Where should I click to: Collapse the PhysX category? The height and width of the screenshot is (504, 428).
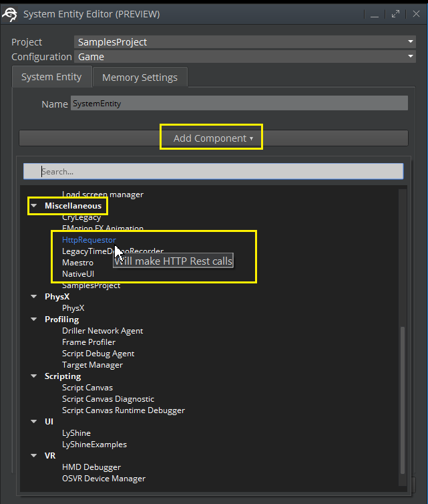[x=33, y=296]
